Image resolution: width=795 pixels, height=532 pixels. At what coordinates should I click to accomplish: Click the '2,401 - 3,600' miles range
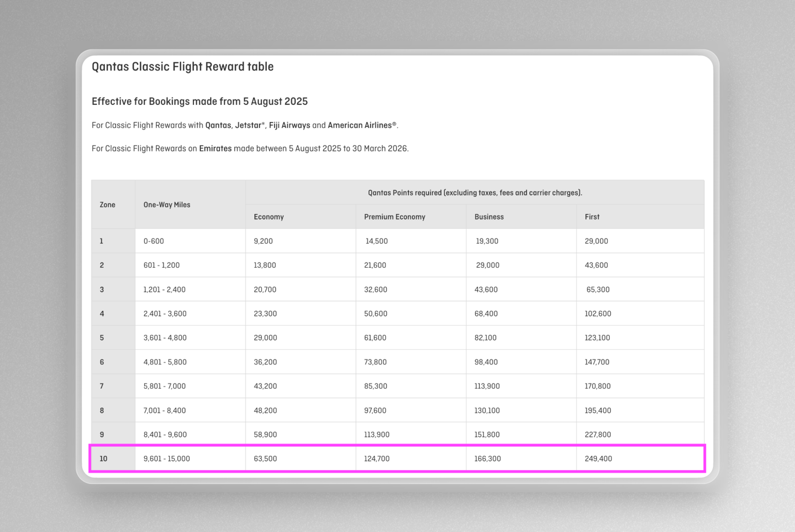[165, 313]
